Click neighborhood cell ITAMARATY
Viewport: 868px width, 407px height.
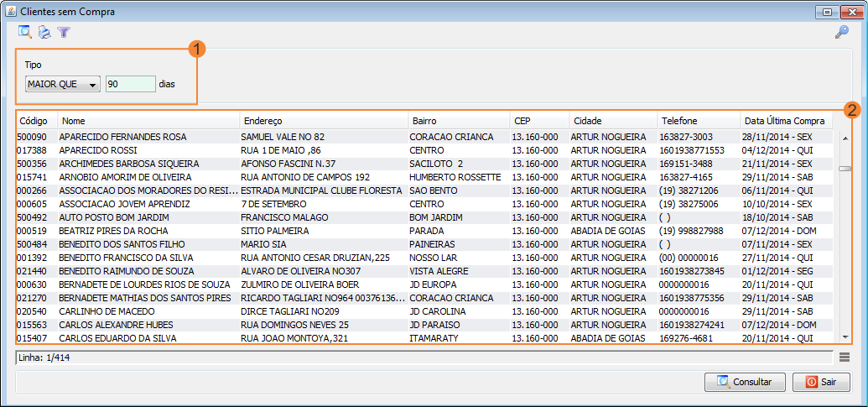(434, 338)
